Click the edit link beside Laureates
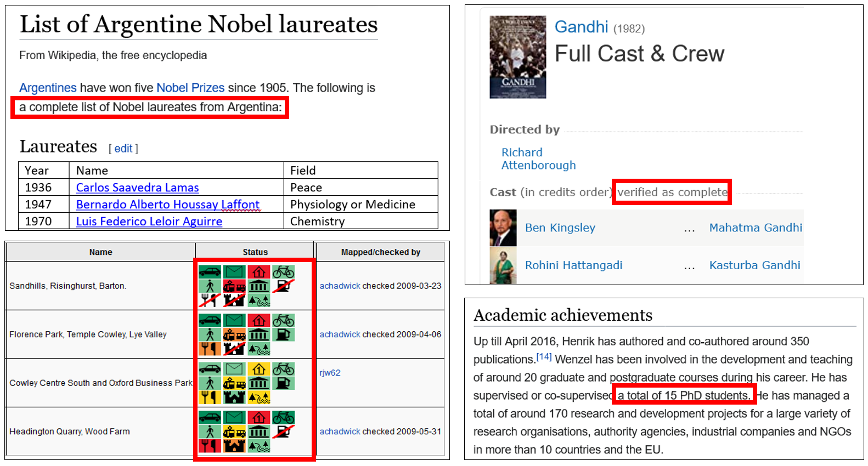 [123, 149]
